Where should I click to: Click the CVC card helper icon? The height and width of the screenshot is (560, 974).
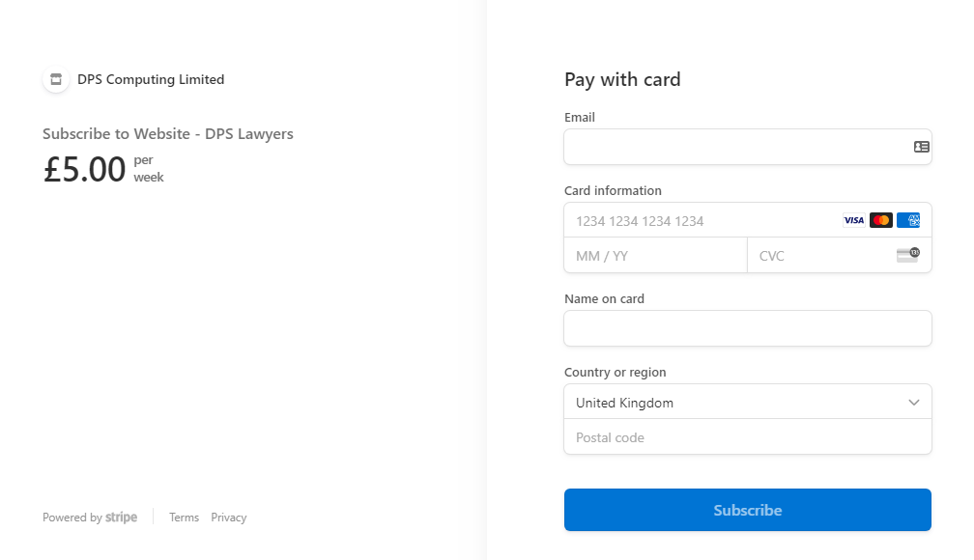(908, 255)
